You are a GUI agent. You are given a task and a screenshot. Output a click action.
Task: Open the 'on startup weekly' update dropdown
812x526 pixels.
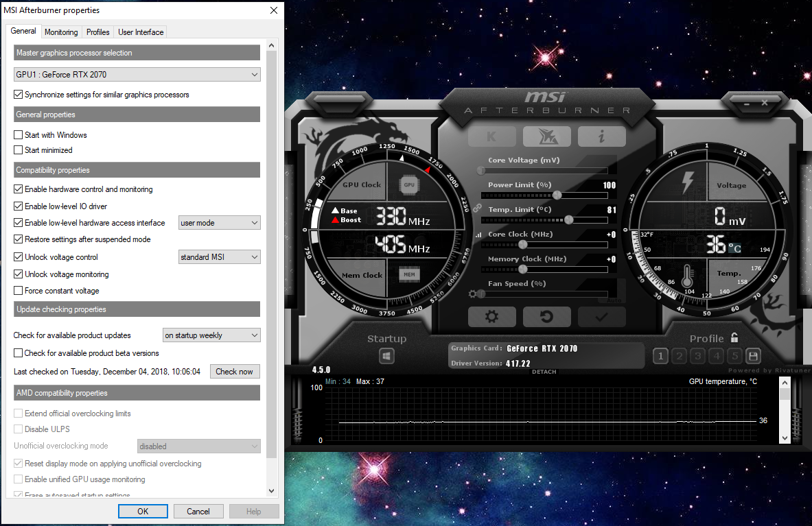pyautogui.click(x=211, y=335)
